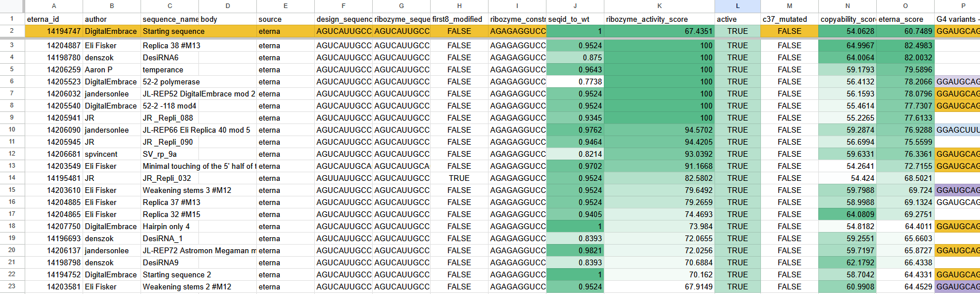Select the 'DesiRNA9' cell

tap(170, 262)
